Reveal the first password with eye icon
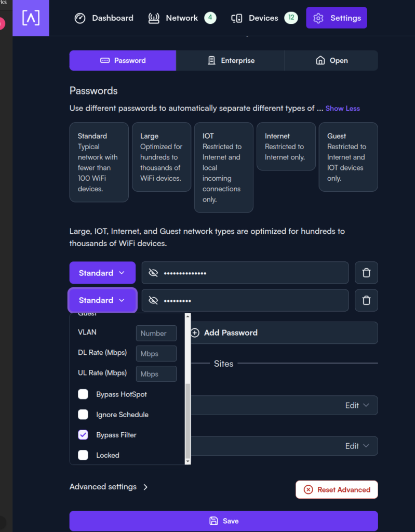This screenshot has height=532, width=415. click(153, 273)
